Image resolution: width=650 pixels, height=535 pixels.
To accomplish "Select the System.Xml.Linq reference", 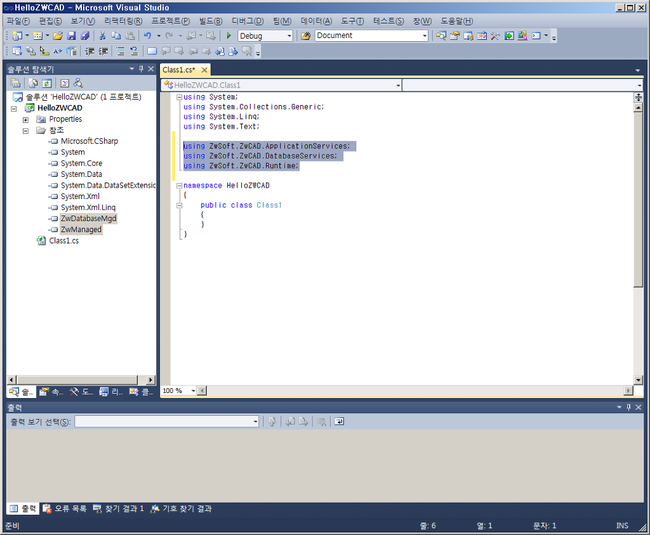I will coord(88,207).
